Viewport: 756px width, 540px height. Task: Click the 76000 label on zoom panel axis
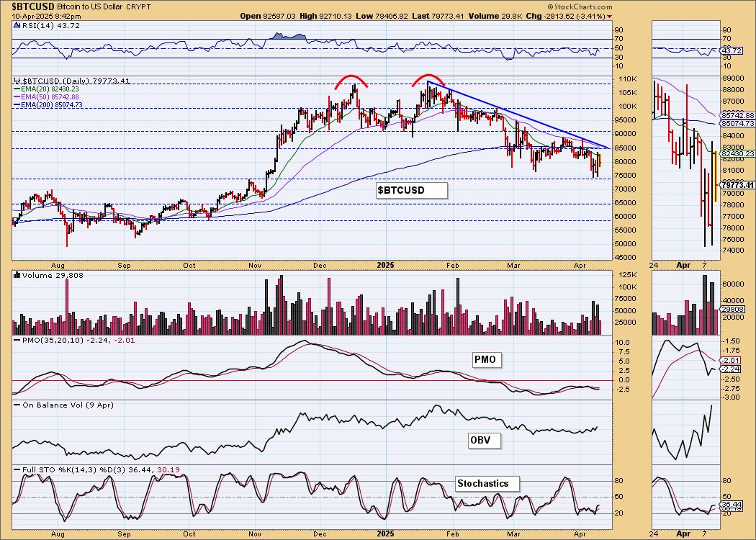click(x=734, y=228)
